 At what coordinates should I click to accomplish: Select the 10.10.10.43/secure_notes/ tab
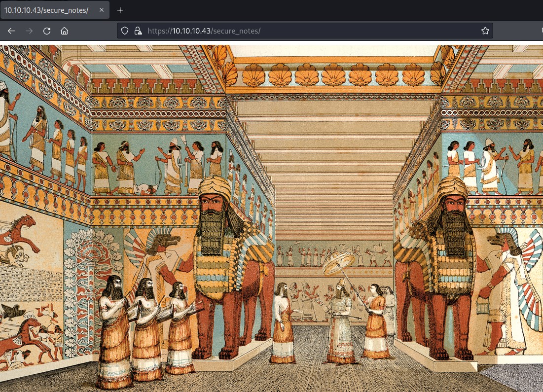pyautogui.click(x=47, y=10)
